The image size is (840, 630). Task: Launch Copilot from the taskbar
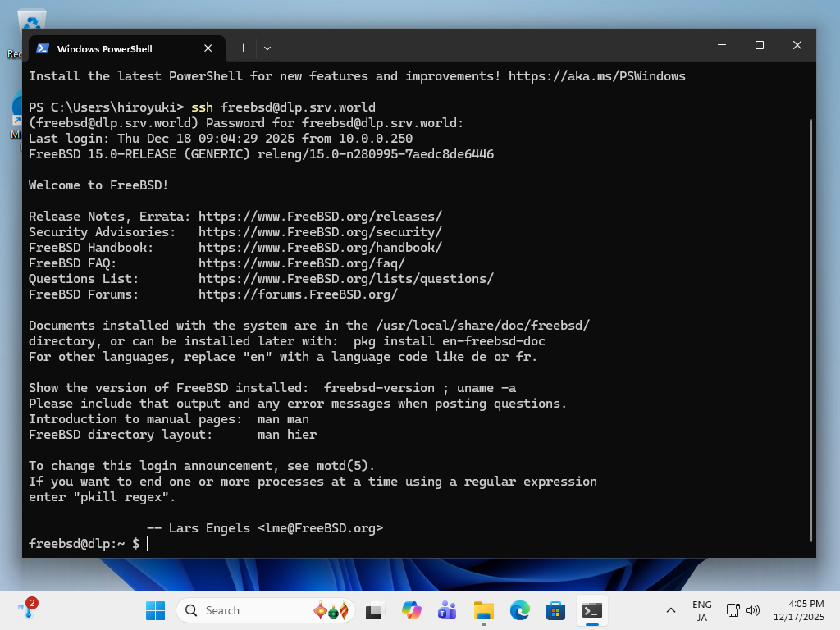tap(411, 610)
